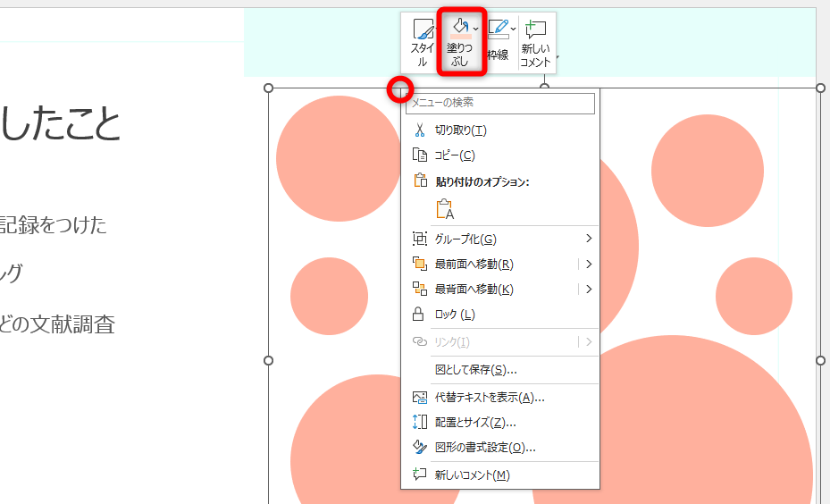Image resolution: width=830 pixels, height=504 pixels.
Task: Apply the 塗りつぶし fill bucket icon
Action: [x=459, y=25]
